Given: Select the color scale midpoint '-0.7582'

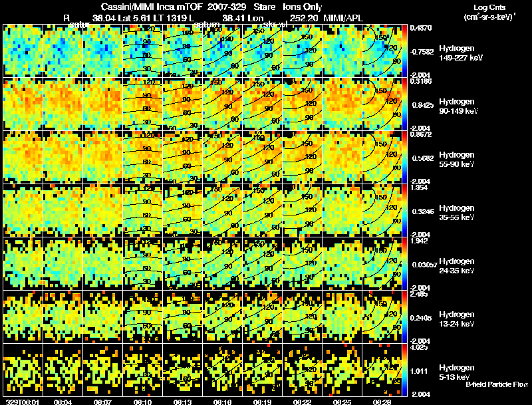Looking at the screenshot, I should (422, 52).
